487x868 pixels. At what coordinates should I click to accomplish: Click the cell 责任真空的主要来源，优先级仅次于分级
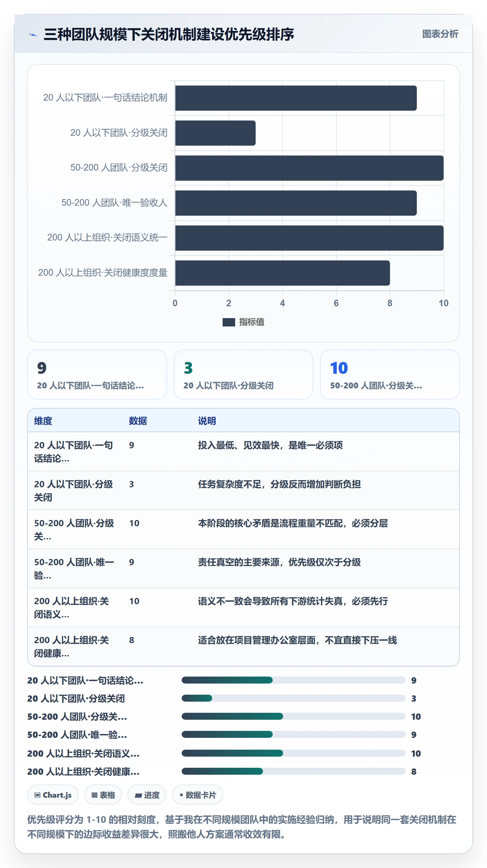(x=279, y=562)
